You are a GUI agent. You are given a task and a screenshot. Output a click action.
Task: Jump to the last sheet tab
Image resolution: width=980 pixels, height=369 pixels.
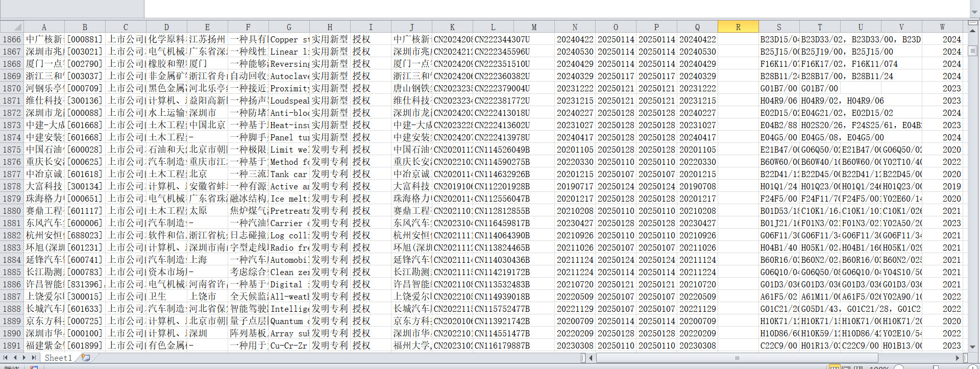[34, 358]
